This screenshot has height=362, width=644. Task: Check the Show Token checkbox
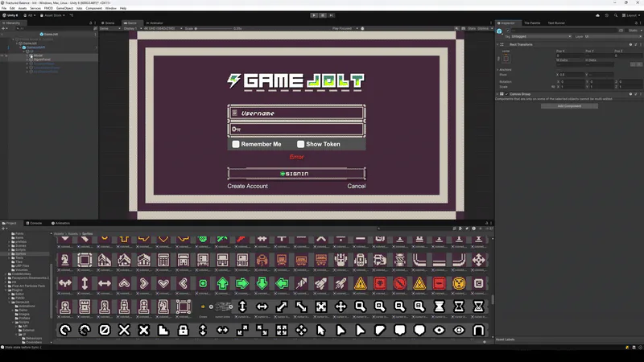tap(300, 144)
